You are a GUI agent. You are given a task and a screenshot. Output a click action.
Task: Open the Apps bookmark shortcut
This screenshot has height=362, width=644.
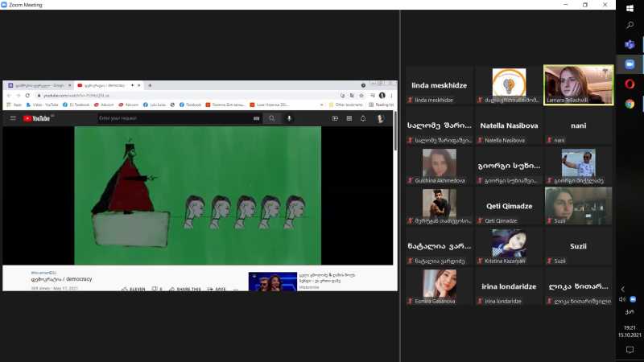[x=14, y=105]
